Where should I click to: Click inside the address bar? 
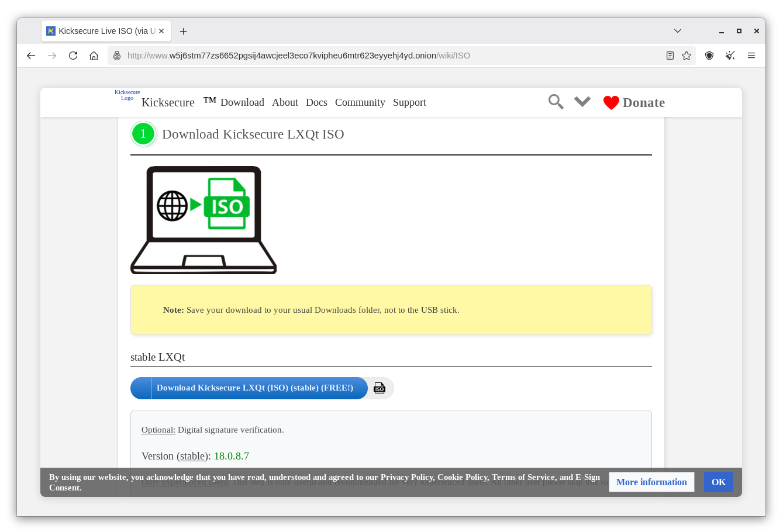351,55
